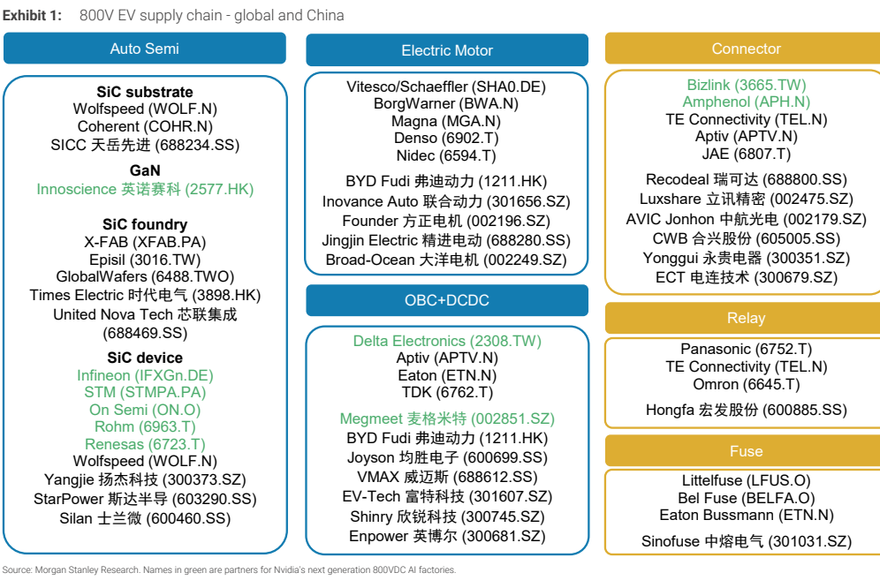The image size is (880, 588).
Task: Click Magna (MGA.N) entry
Action: coord(446,121)
